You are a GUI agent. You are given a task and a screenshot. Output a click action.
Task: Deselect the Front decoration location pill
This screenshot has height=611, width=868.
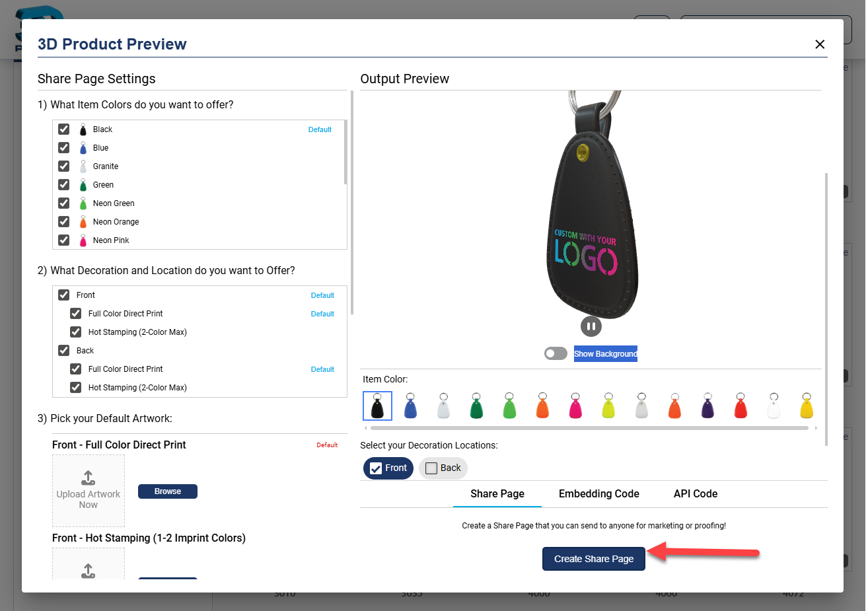[388, 468]
